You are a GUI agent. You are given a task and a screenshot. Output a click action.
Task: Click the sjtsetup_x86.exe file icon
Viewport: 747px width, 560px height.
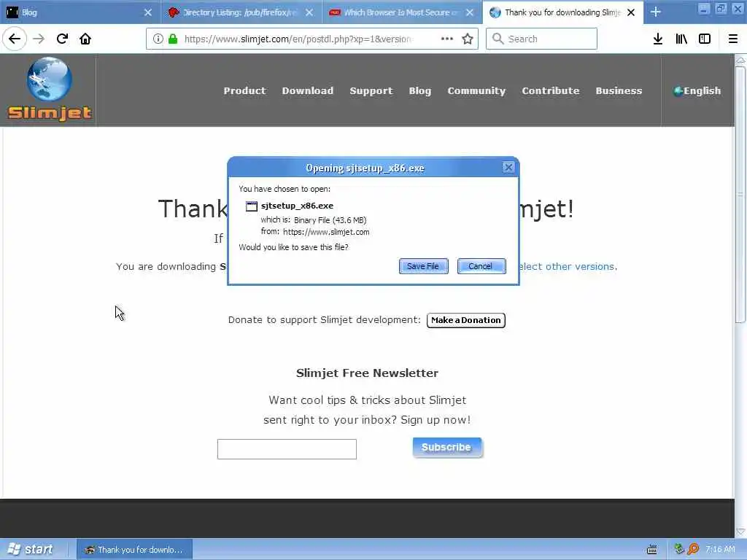(x=252, y=206)
